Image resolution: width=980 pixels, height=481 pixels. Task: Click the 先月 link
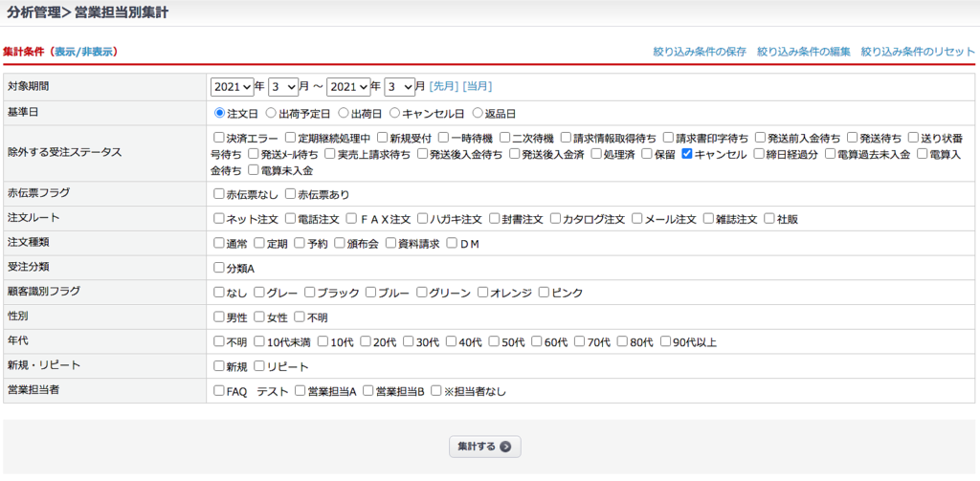[x=443, y=87]
